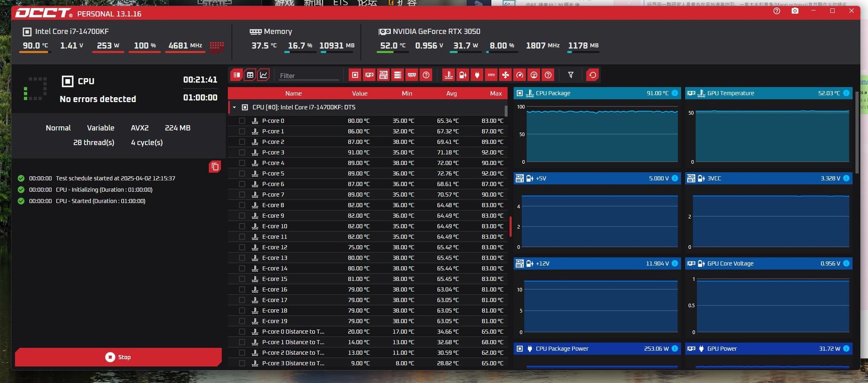Toggle the memory sensor filter icon
The width and height of the screenshot is (868, 383).
click(x=412, y=75)
